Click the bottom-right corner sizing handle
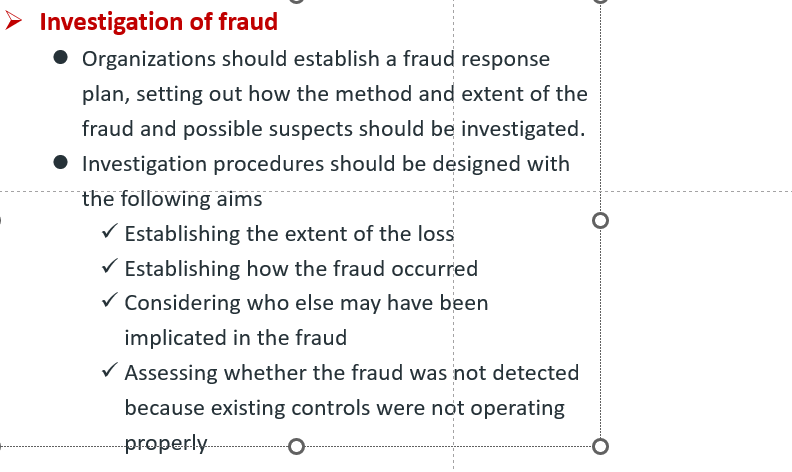Viewport: 792px width, 472px height. [x=600, y=446]
